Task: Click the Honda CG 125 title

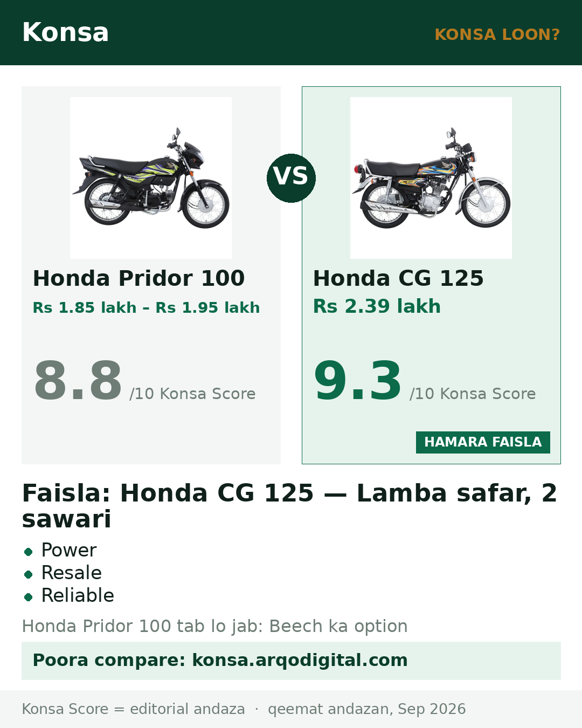Action: [x=398, y=278]
